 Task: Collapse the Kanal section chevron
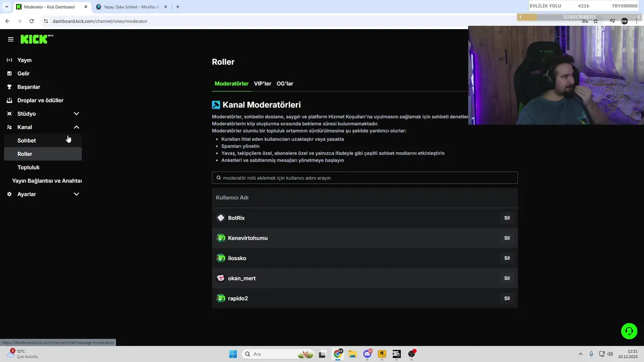[x=76, y=127]
